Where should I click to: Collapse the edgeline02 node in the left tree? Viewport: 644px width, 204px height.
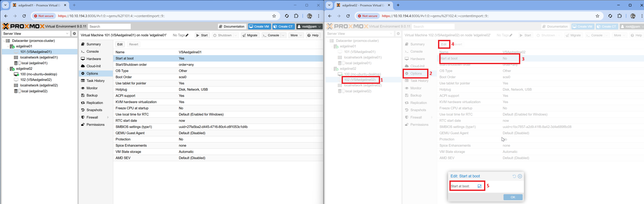tap(8, 69)
